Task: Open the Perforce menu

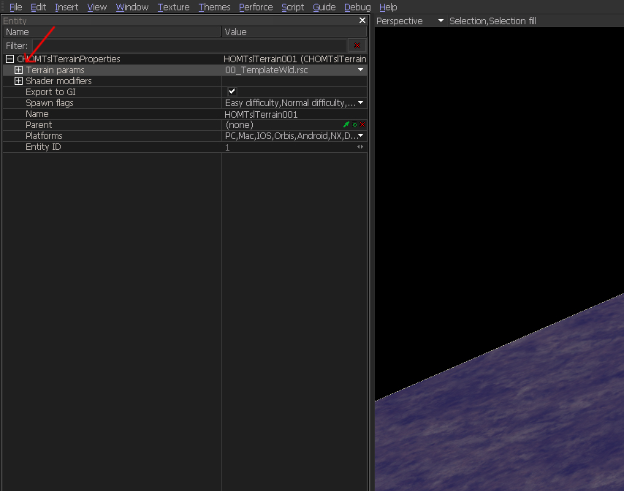Action: (x=255, y=7)
